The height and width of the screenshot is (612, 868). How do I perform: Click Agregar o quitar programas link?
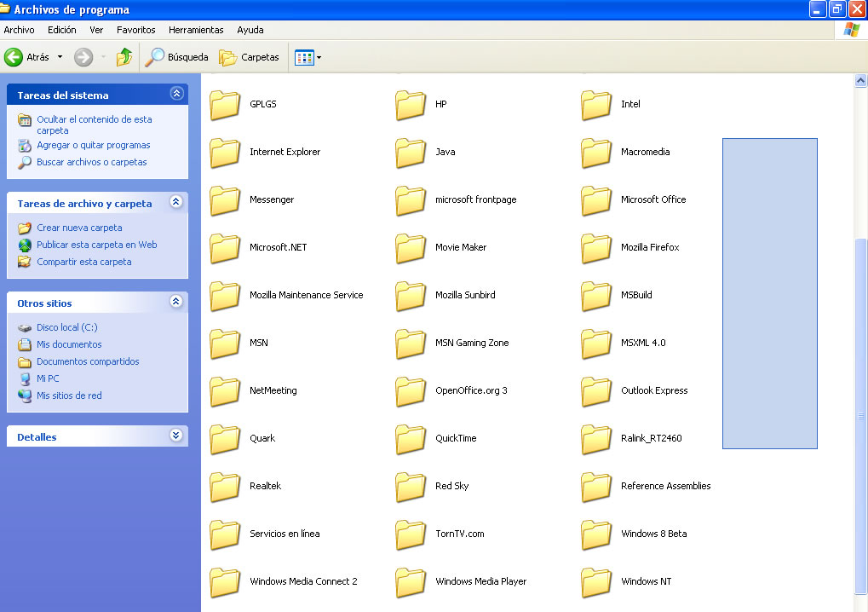click(93, 145)
